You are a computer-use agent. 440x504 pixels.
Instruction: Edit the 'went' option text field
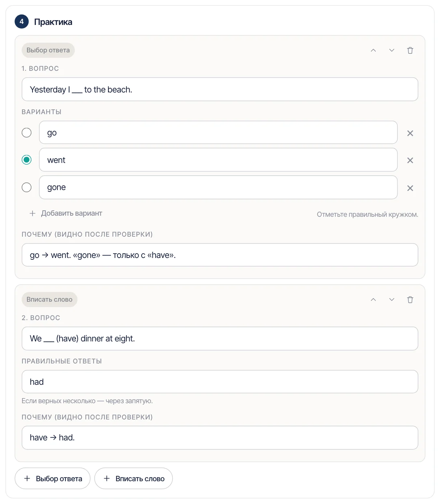[218, 160]
